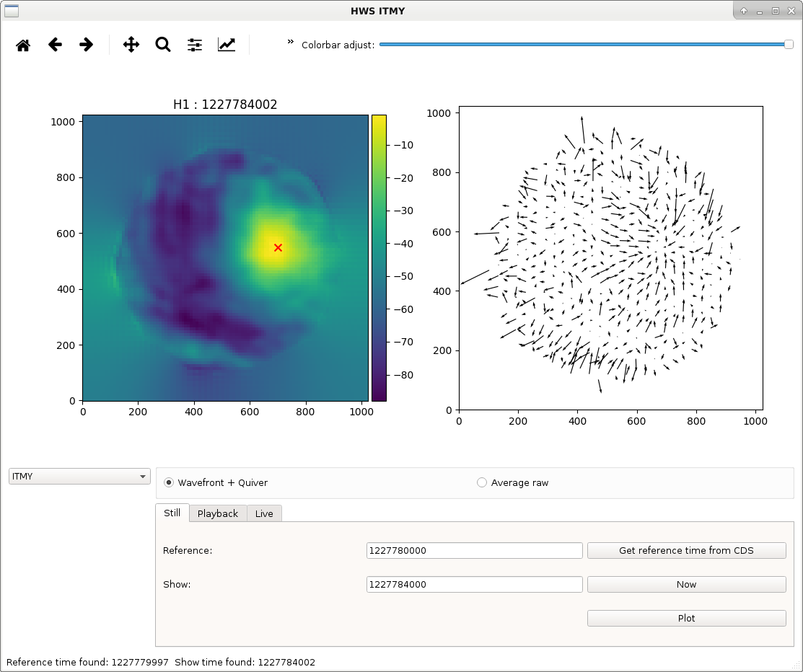This screenshot has height=672, width=803.
Task: Switch to the Playback tab
Action: tap(218, 513)
